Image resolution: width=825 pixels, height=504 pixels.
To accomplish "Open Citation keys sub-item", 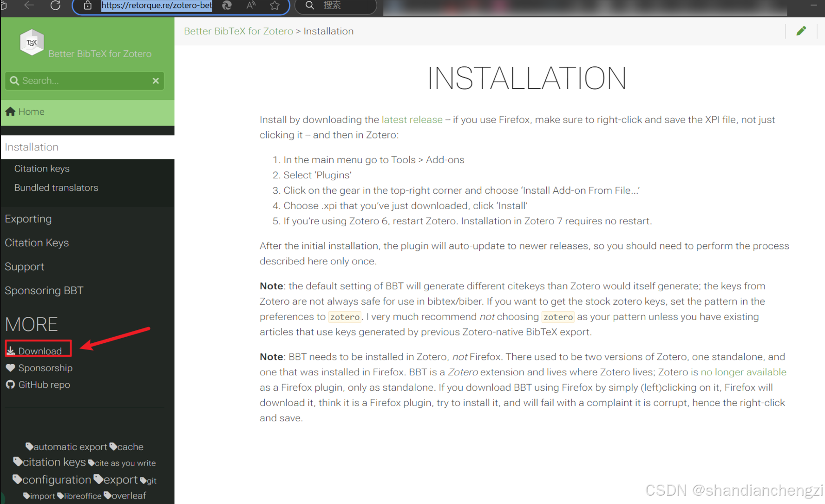I will click(42, 169).
